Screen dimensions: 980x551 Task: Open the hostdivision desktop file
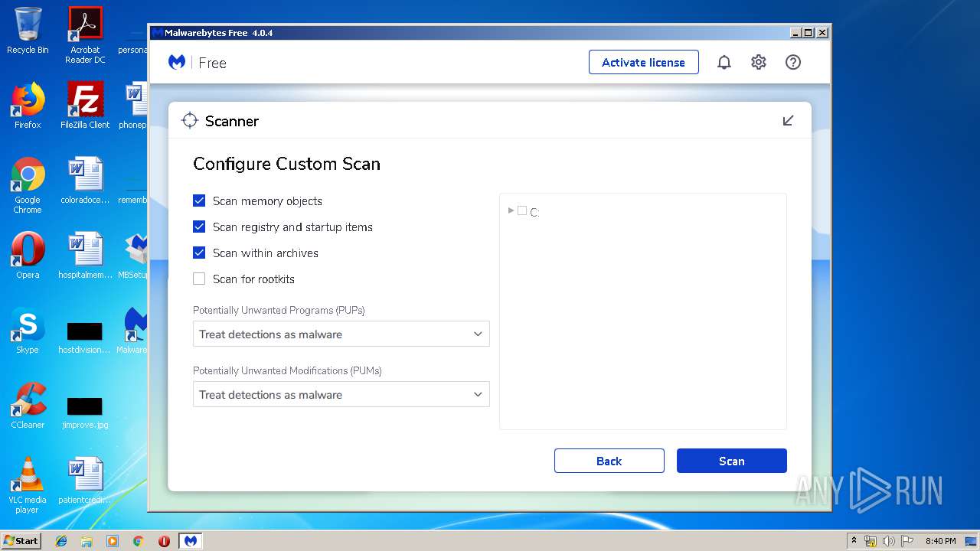coord(85,337)
